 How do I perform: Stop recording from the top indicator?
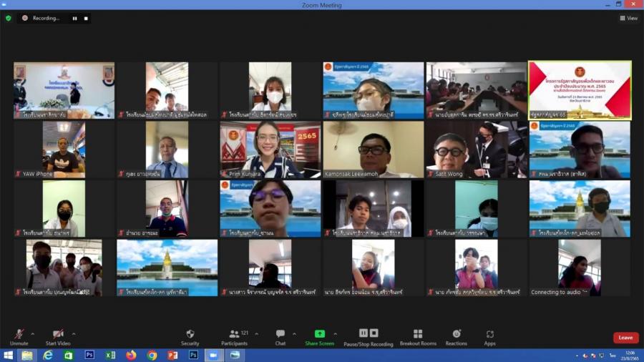(x=86, y=18)
